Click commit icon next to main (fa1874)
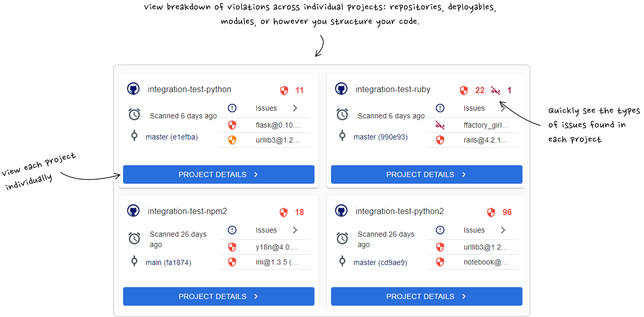The height and width of the screenshot is (317, 644). tap(134, 261)
